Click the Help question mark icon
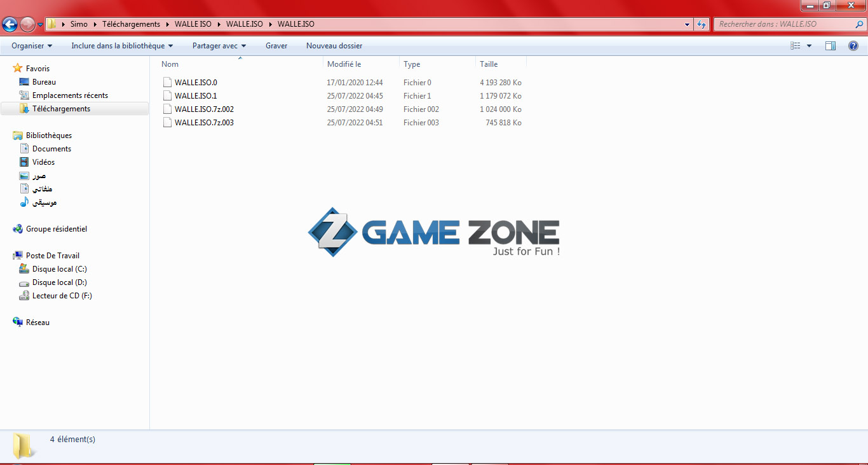Viewport: 868px width, 465px height. 853,46
